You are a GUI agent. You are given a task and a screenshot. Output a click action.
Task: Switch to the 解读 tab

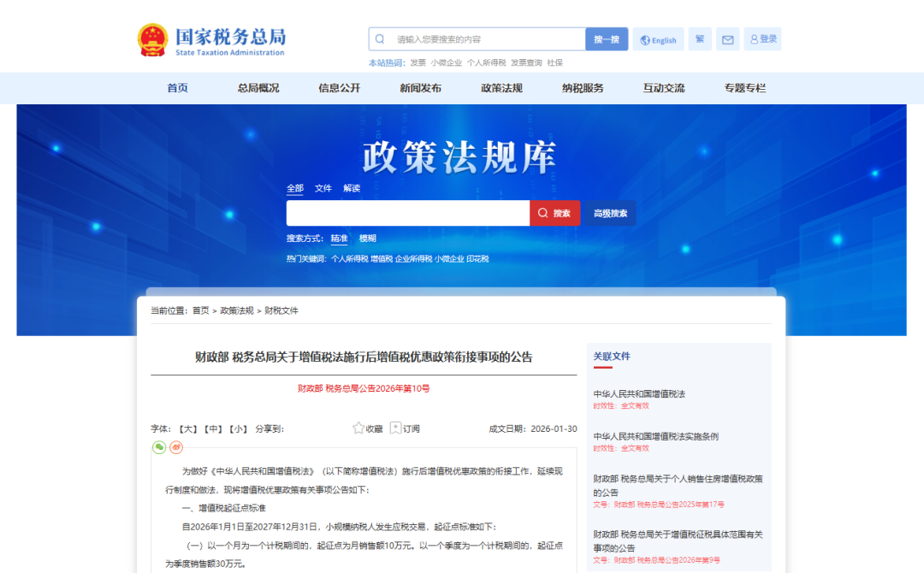click(x=352, y=188)
